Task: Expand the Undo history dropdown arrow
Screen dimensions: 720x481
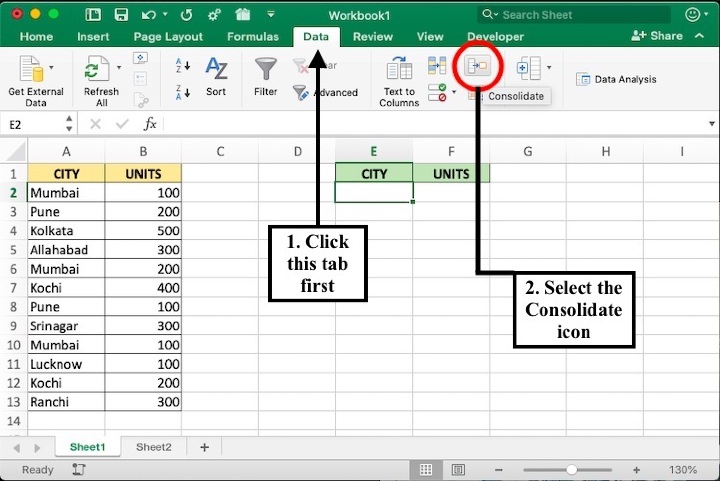Action: pyautogui.click(x=165, y=15)
